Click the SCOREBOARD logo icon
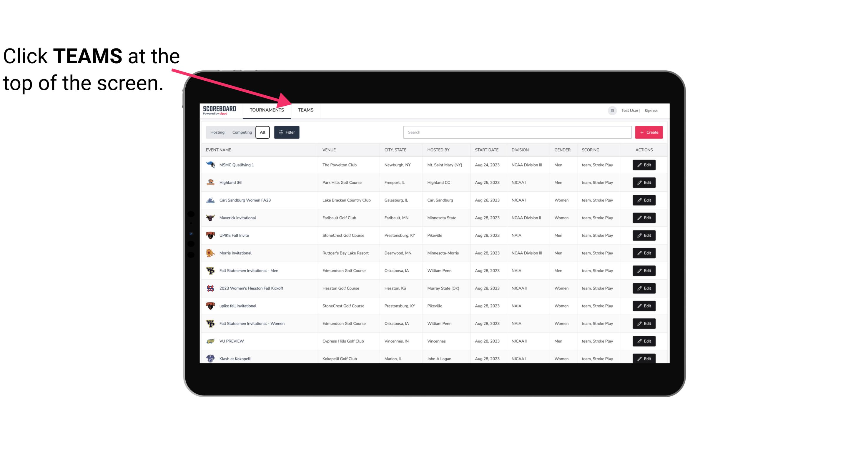This screenshot has height=467, width=868. [218, 110]
